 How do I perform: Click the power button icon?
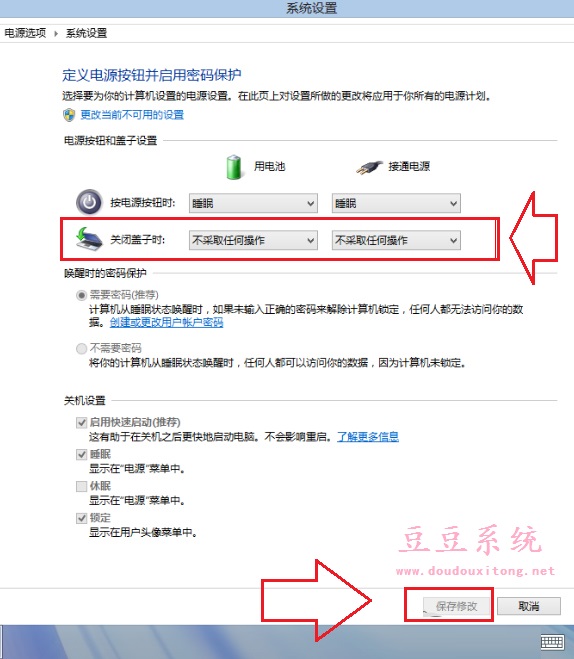(x=89, y=202)
